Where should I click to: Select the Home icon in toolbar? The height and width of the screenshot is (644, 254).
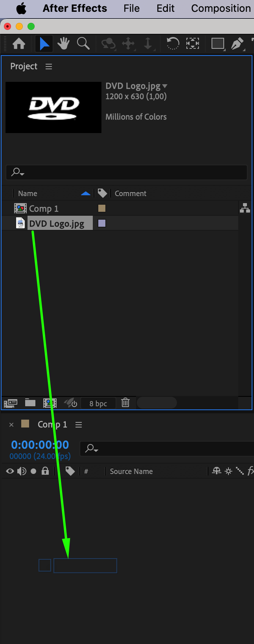[19, 44]
